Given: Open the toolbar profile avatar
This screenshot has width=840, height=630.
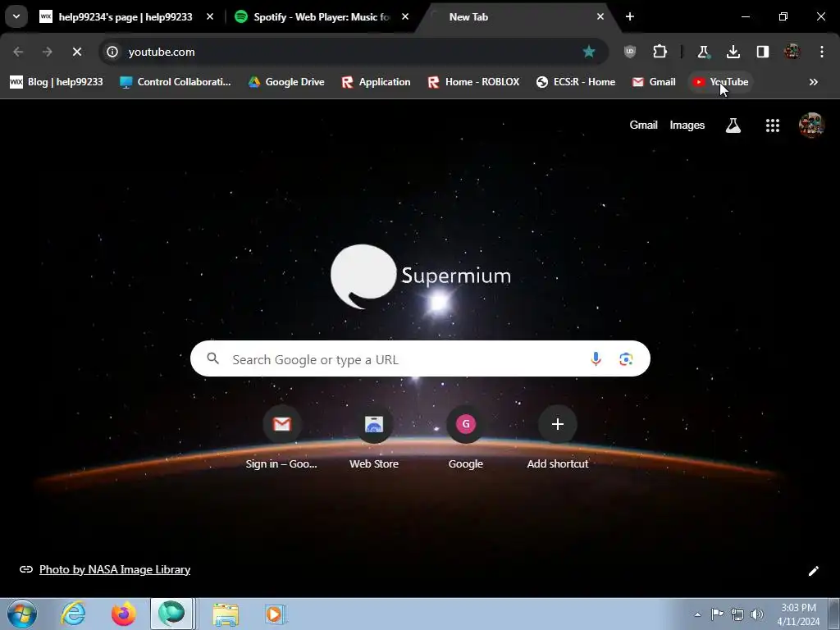Looking at the screenshot, I should click(x=792, y=52).
